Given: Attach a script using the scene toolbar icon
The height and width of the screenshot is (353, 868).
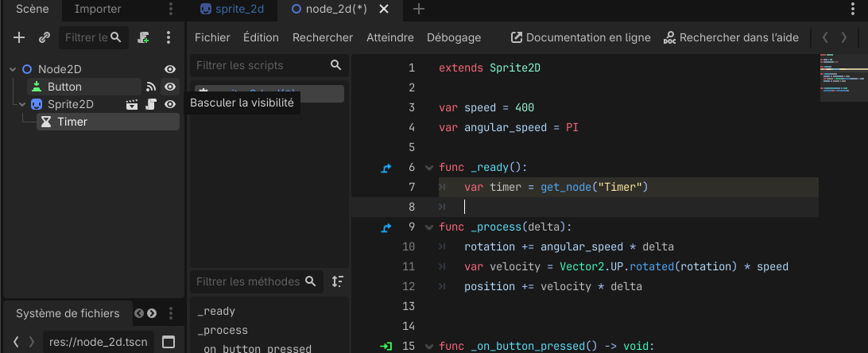Looking at the screenshot, I should 143,37.
